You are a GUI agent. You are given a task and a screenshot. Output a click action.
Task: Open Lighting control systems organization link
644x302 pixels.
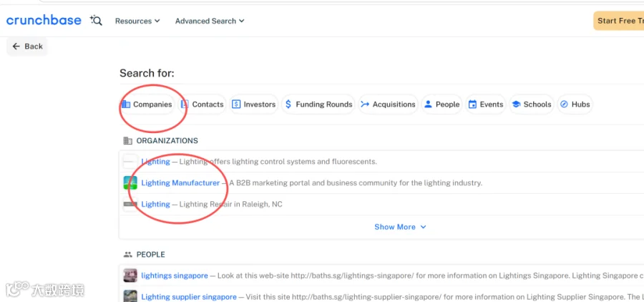(x=156, y=162)
